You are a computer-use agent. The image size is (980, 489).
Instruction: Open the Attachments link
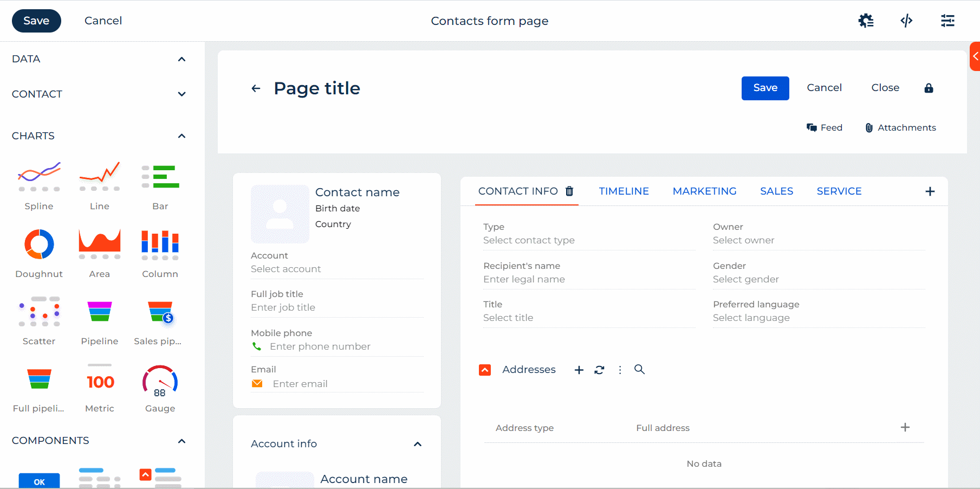click(x=900, y=127)
